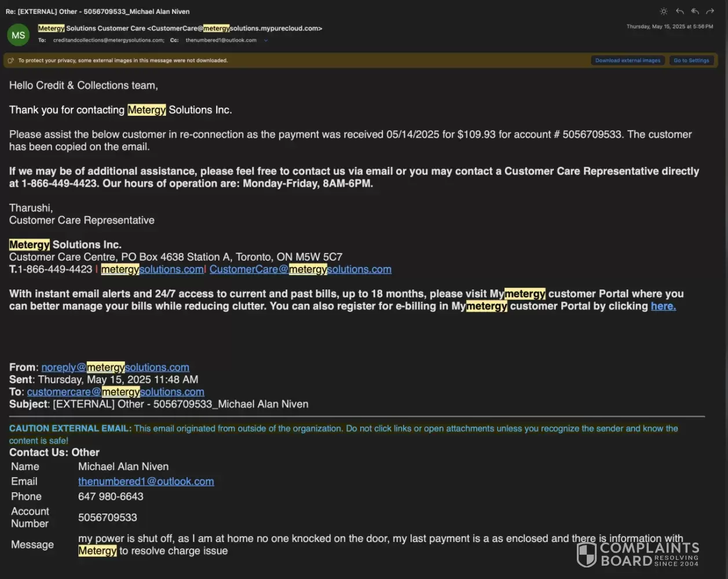
Task: Click 'Customer Care Representative' title line
Action: (x=82, y=221)
